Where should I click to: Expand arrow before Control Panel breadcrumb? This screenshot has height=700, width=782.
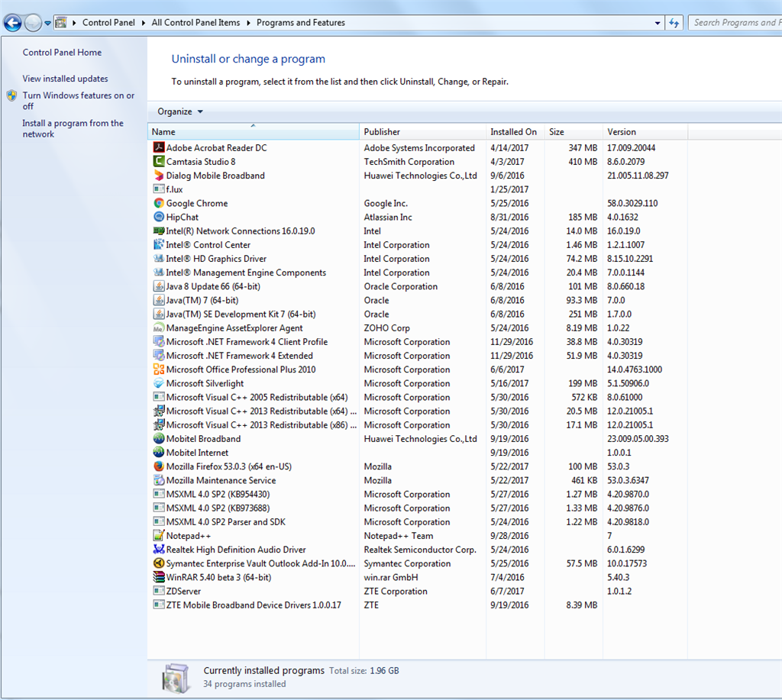(74, 23)
